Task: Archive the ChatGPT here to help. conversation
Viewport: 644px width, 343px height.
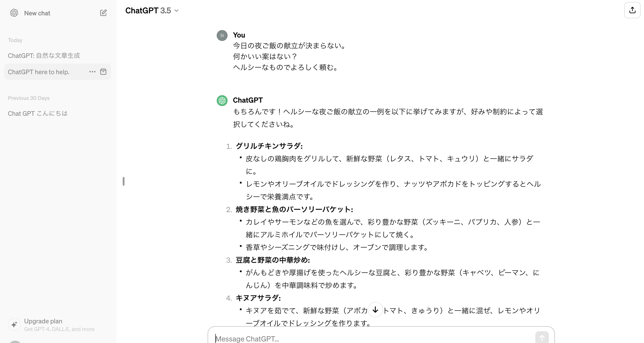Action: pyautogui.click(x=103, y=72)
